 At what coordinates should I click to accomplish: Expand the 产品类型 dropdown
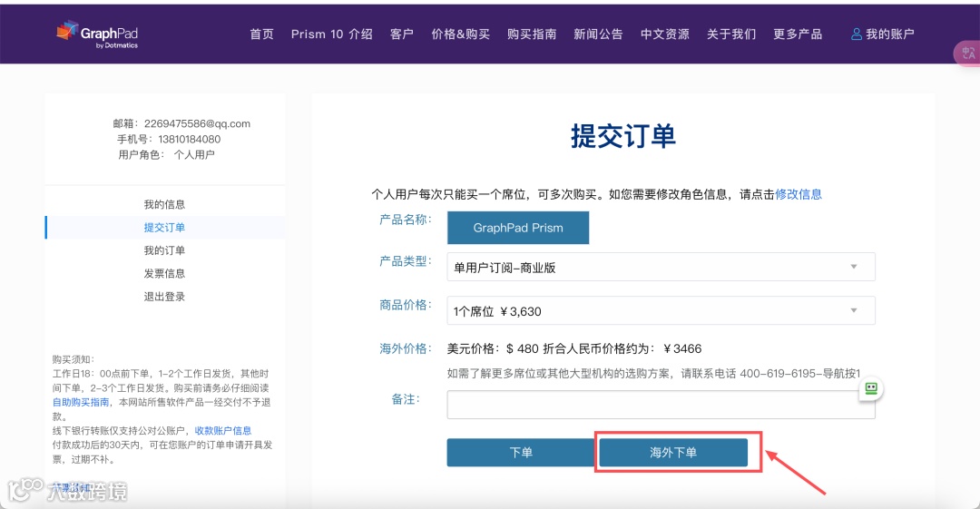[661, 267]
